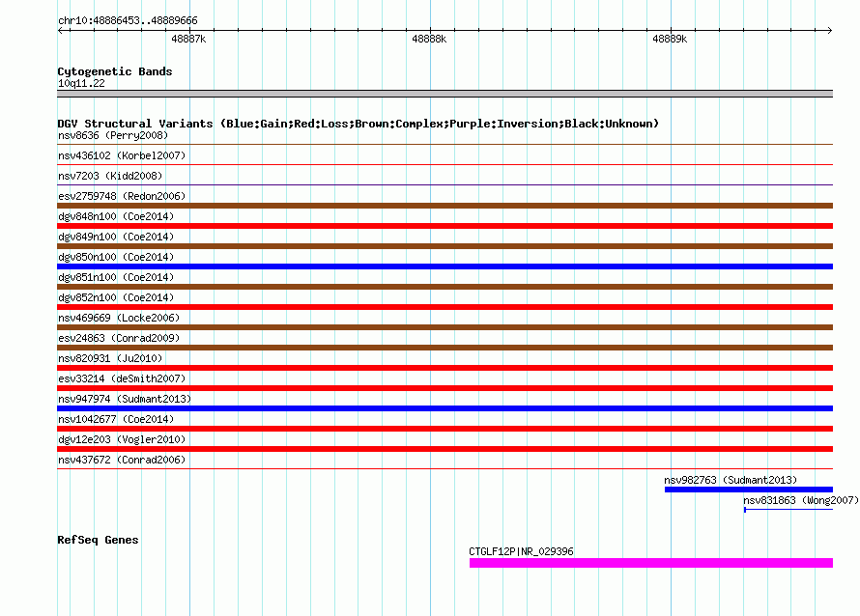This screenshot has height=616, width=860.
Task: Click the red dgv848n100 (Coe2014) loss bar
Action: coord(444,226)
